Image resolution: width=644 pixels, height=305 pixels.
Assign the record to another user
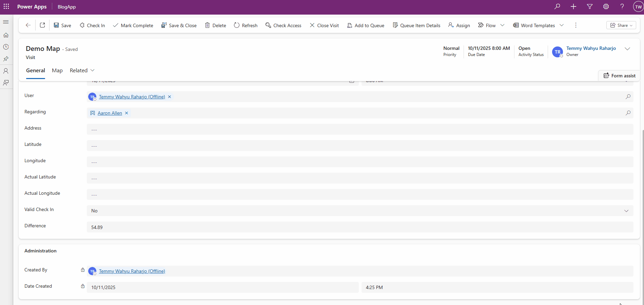coord(459,25)
